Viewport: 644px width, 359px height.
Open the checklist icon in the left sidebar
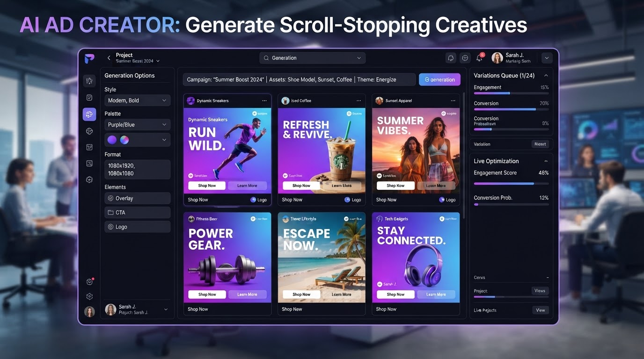click(89, 98)
